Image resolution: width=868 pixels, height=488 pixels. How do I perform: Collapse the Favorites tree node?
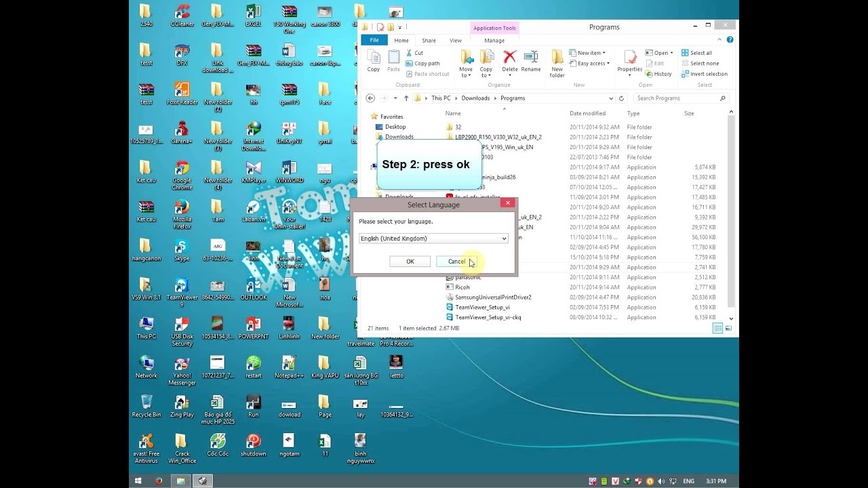tap(366, 117)
